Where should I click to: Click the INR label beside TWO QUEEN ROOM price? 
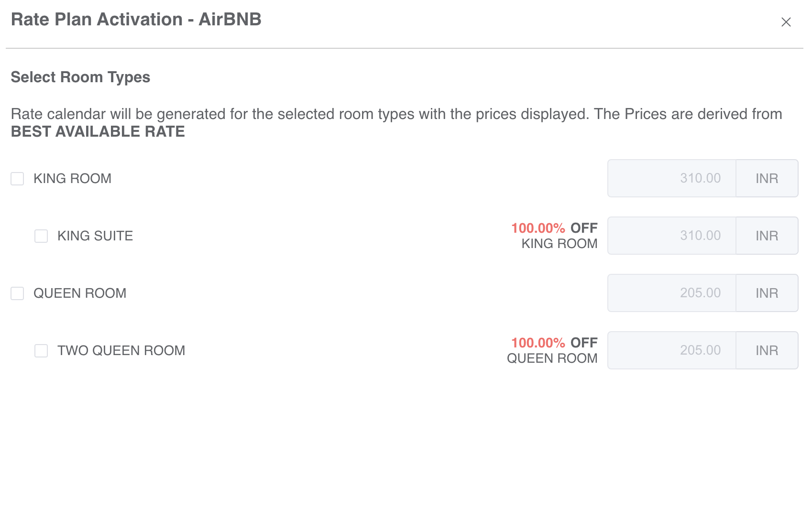pyautogui.click(x=767, y=350)
